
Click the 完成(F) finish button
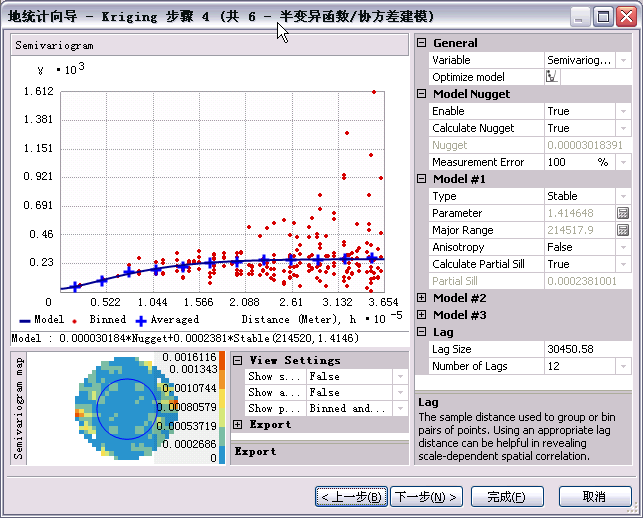coord(507,497)
